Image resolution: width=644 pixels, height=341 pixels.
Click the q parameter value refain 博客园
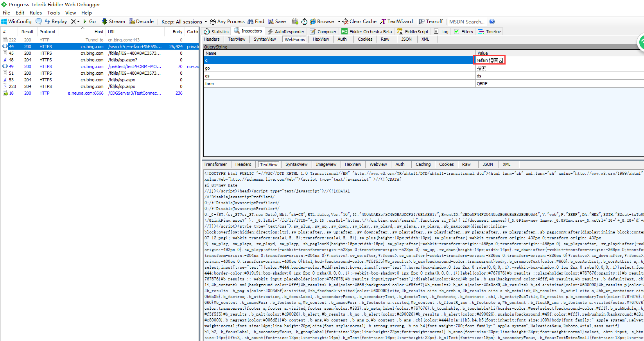pos(490,60)
